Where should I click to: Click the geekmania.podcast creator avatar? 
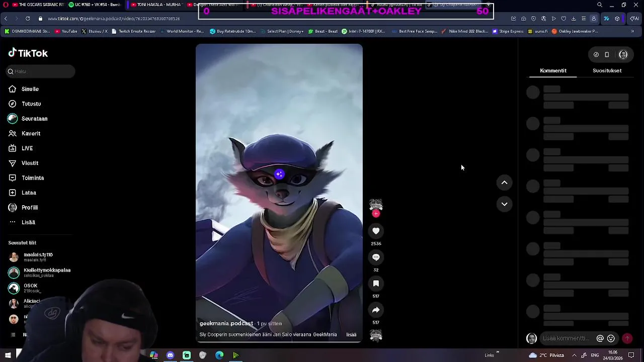coord(376,205)
